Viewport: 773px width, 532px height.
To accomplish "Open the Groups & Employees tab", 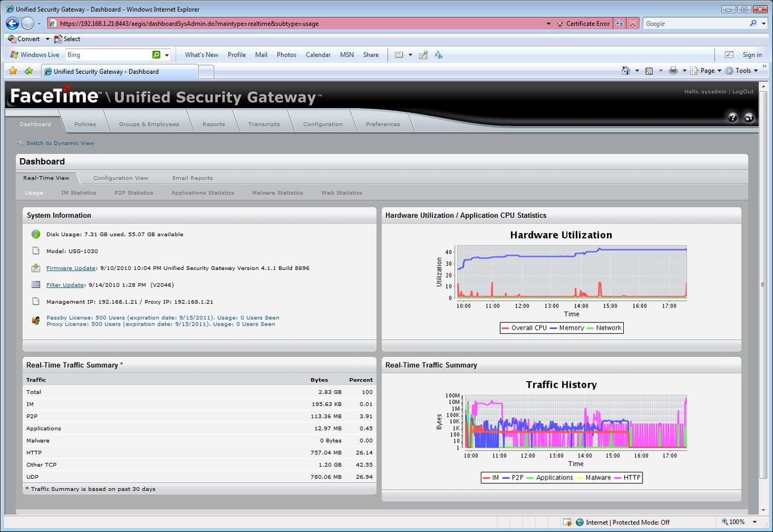I will (x=149, y=124).
